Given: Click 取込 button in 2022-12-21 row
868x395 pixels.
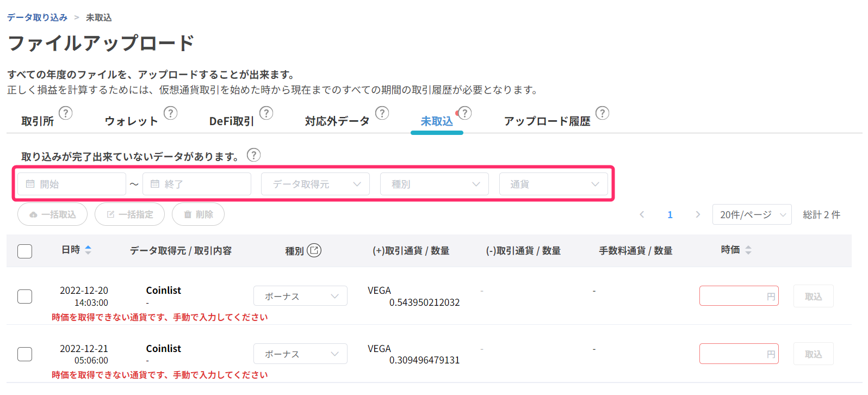Looking at the screenshot, I should click(x=813, y=354).
